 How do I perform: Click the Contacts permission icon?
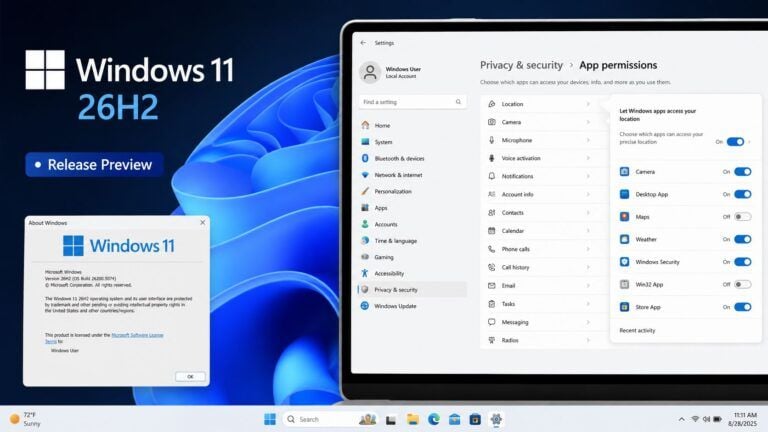pyautogui.click(x=492, y=213)
